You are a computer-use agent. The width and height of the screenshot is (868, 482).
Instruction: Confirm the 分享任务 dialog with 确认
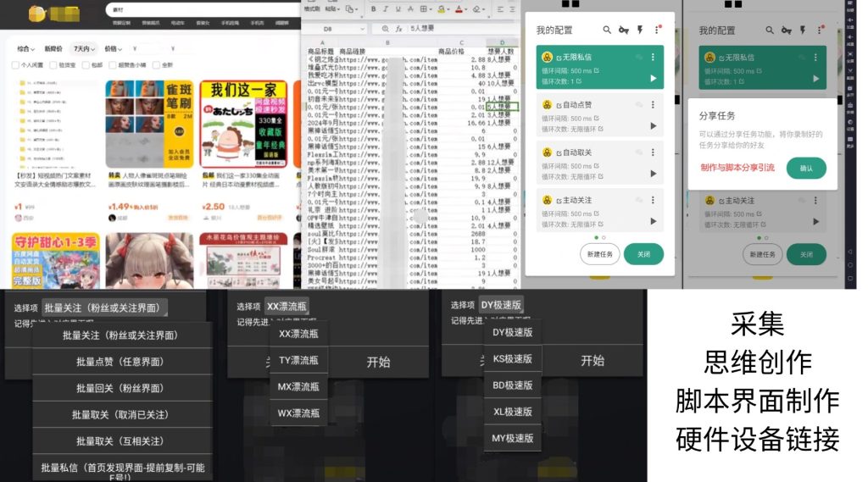(x=806, y=169)
